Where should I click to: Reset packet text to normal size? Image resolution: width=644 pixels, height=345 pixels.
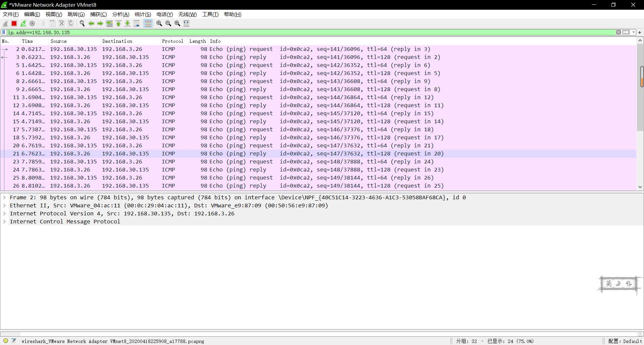pyautogui.click(x=177, y=23)
